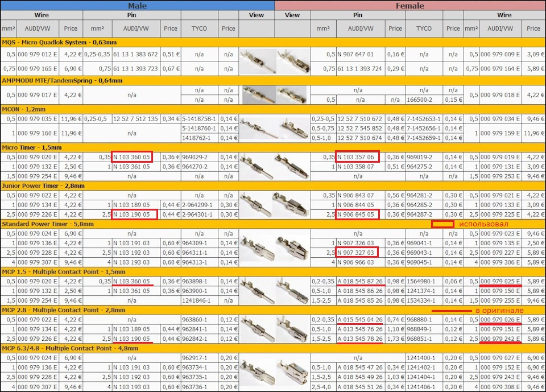Click pin number 12 52 7 545 852
Screen dimensions: 546x392
coord(359,128)
